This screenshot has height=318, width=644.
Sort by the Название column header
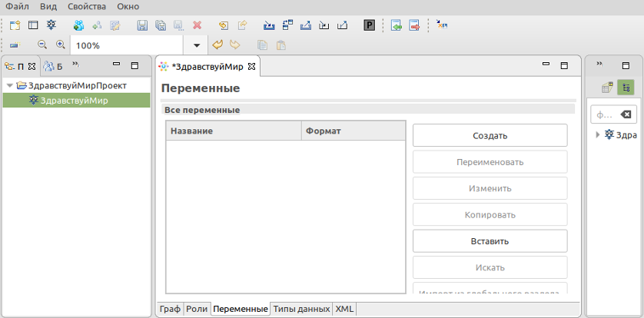pyautogui.click(x=234, y=131)
